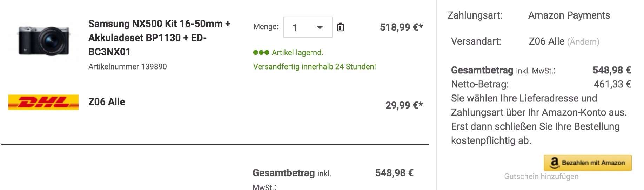Image resolution: width=644 pixels, height=190 pixels.
Task: Click the Artikelnummer 139890 text
Action: pyautogui.click(x=127, y=67)
